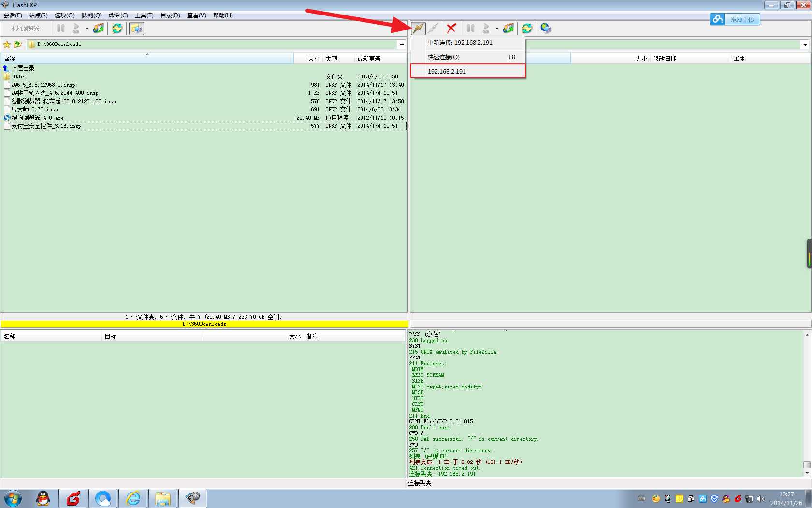Click the system clock 10:27

click(786, 494)
